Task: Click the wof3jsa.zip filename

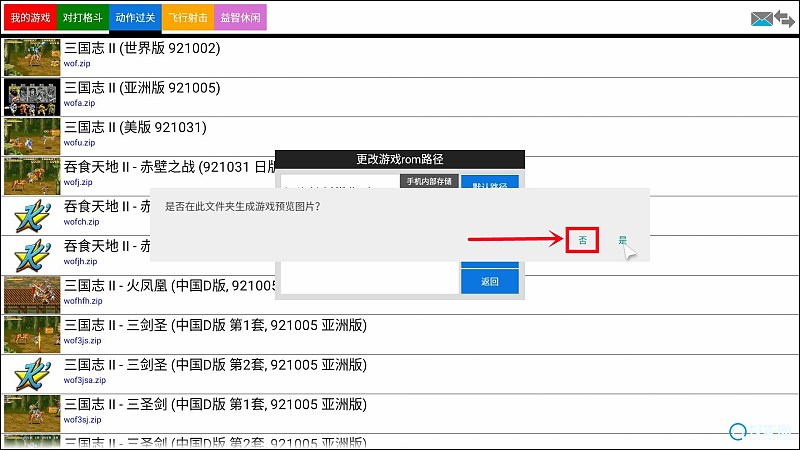Action: [85, 380]
